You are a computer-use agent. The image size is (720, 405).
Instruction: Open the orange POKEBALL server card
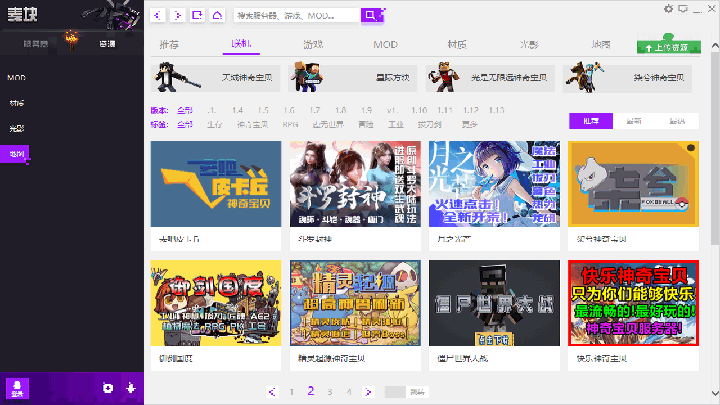point(633,196)
